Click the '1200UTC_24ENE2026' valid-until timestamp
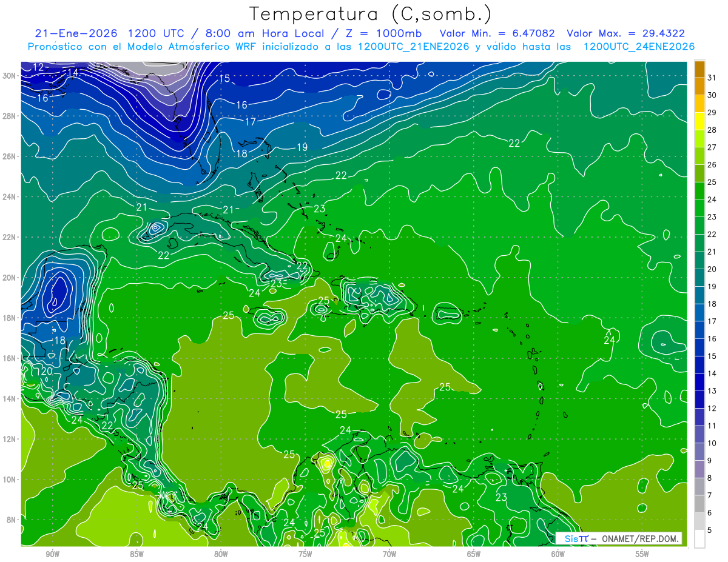The height and width of the screenshot is (562, 728). click(x=639, y=47)
